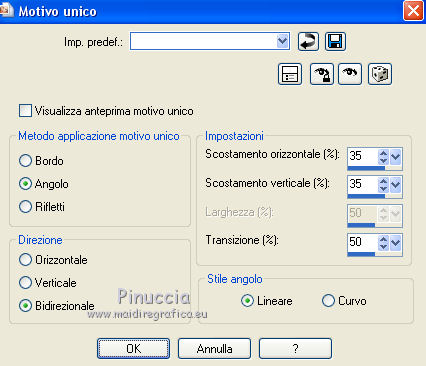This screenshot has height=366, width=426.
Task: Save preset with floppy disk icon
Action: coord(335,41)
